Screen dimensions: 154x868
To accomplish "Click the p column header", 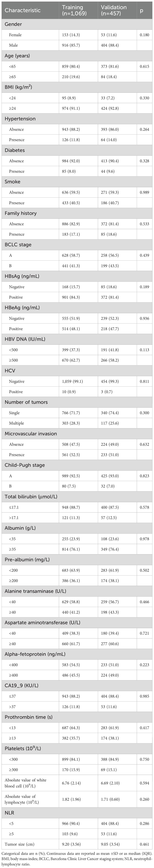I will (142, 11).
